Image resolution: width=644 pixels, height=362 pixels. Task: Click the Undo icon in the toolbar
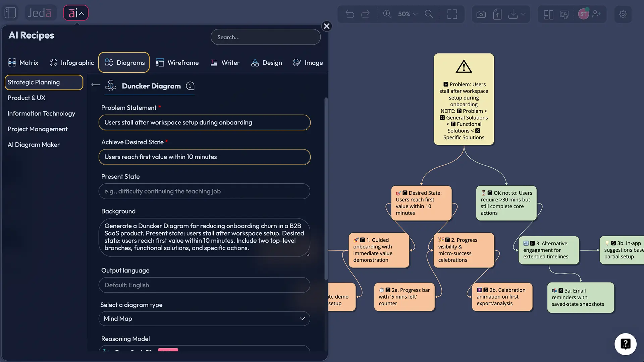[350, 14]
